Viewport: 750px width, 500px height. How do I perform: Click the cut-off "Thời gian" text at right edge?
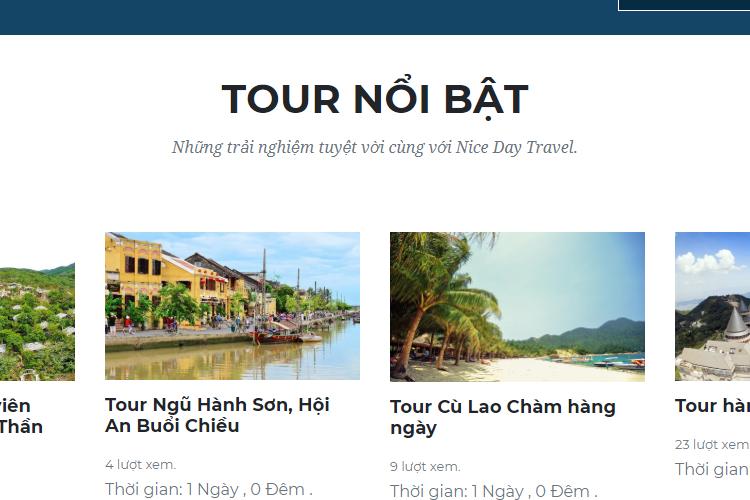click(712, 469)
